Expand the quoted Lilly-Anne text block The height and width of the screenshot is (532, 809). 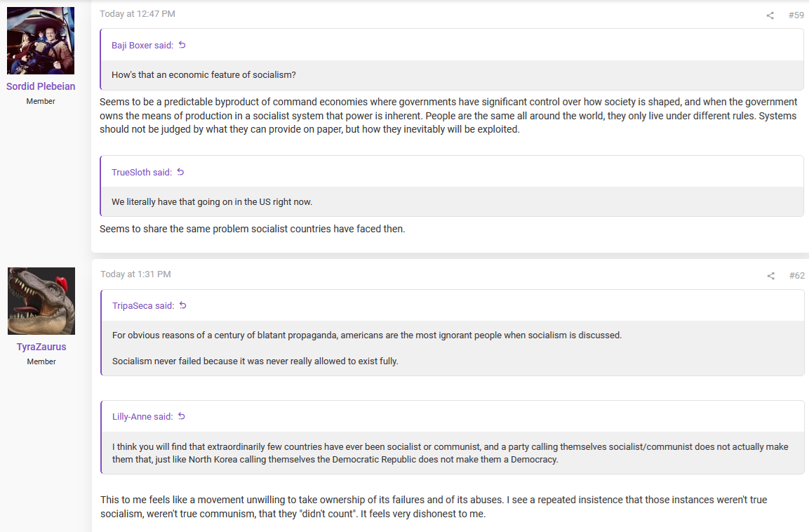[x=453, y=453]
